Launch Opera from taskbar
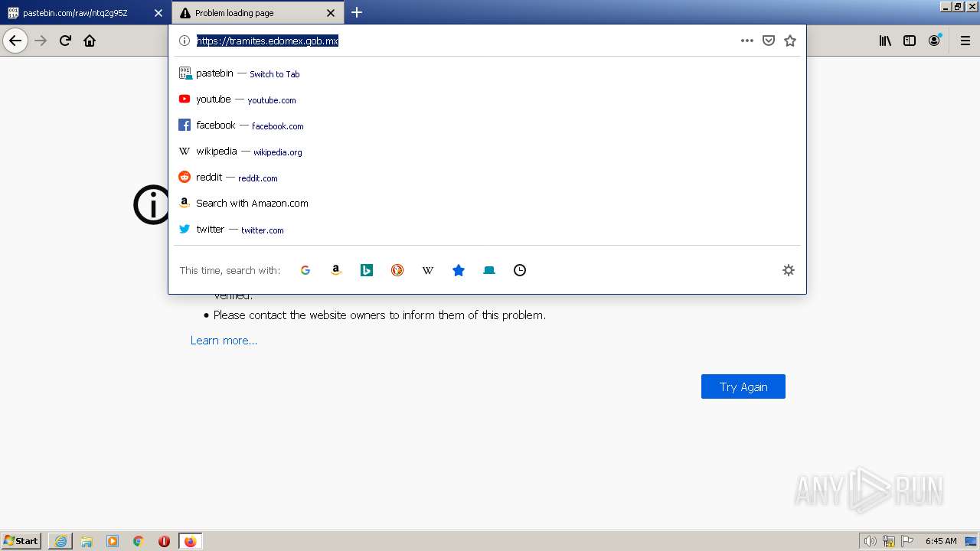 pos(164,541)
